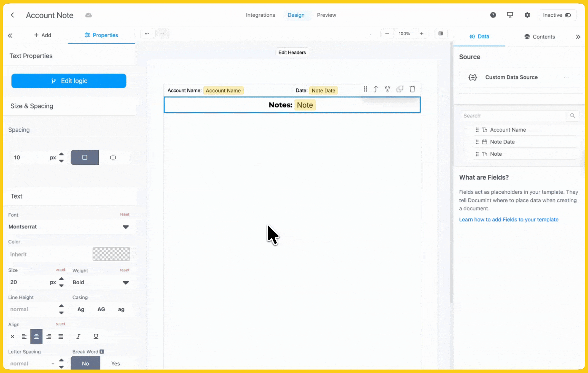Open settings gear icon
Screen dimensions: 588x373
[527, 15]
